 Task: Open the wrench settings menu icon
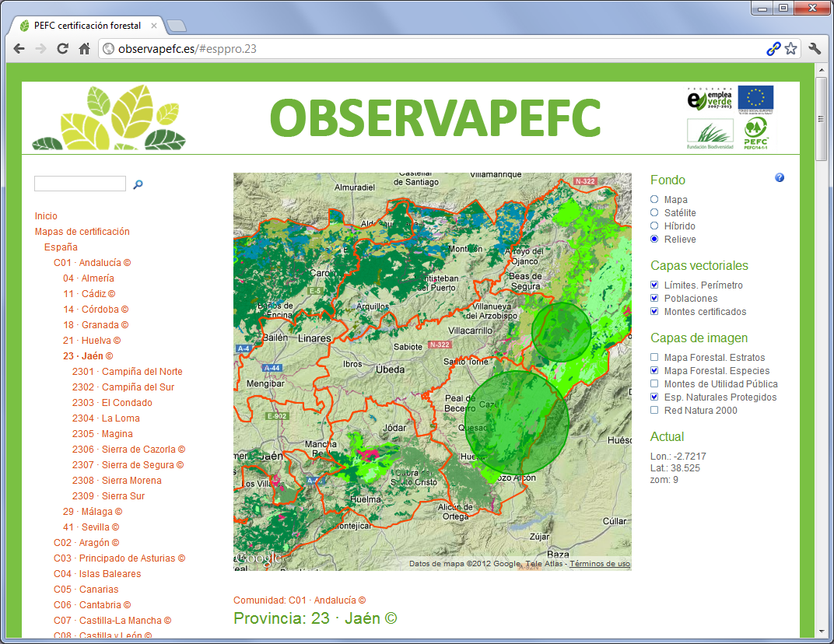[x=815, y=49]
